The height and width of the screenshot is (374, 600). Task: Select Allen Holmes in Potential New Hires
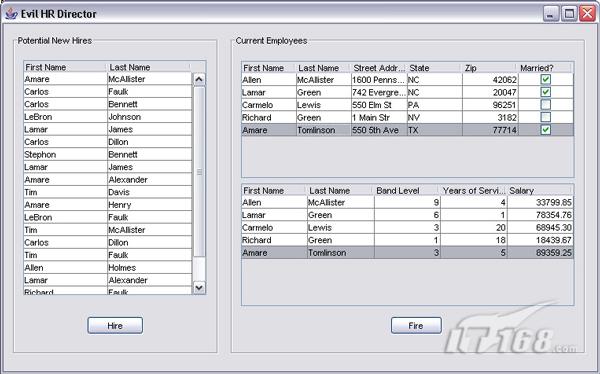coord(108,268)
